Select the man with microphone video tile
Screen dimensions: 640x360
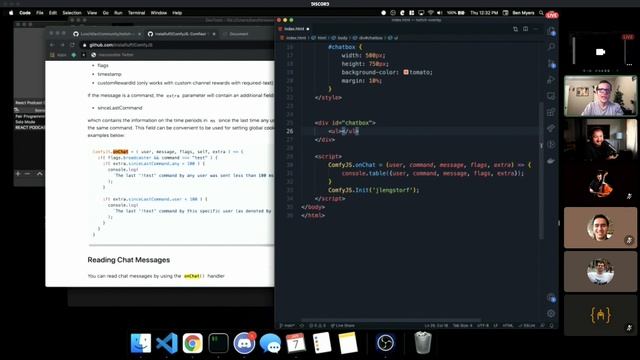600,140
